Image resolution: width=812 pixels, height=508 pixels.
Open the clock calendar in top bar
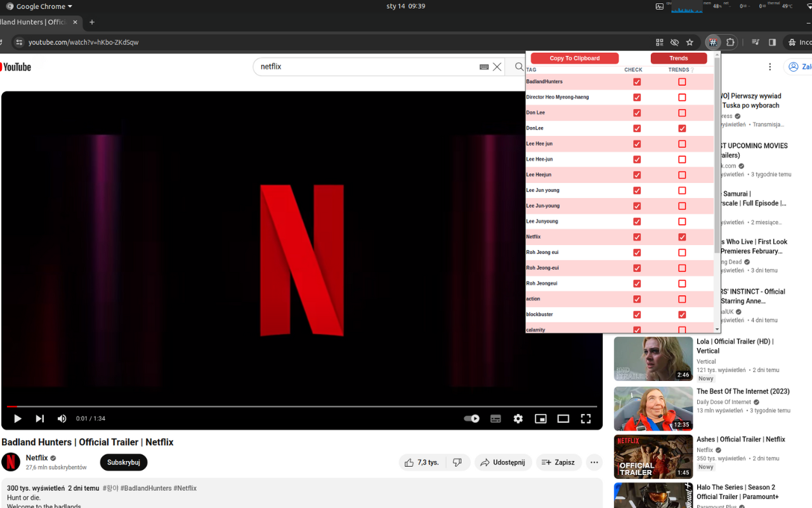(x=405, y=6)
